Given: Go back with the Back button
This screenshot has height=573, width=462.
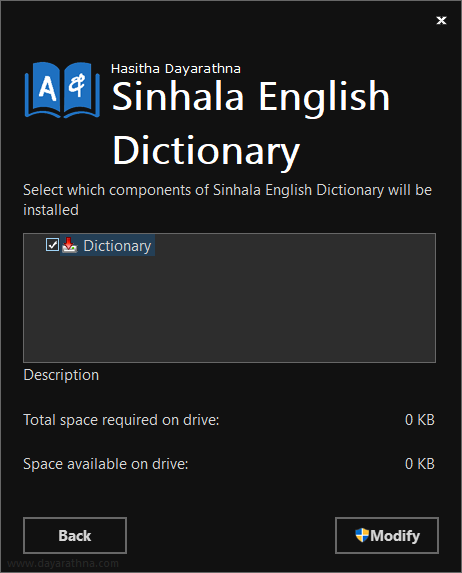Looking at the screenshot, I should (75, 535).
